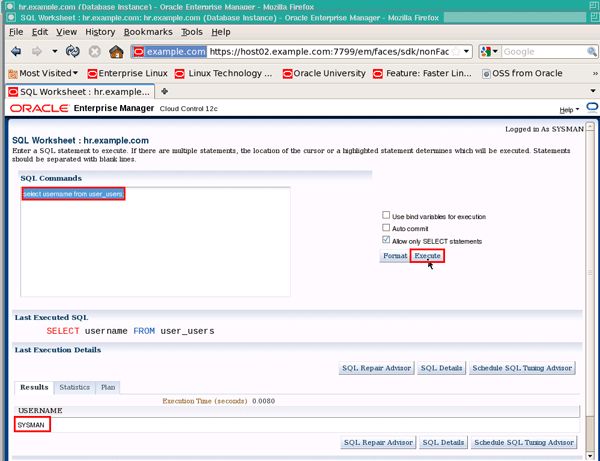
Task: Open the File menu
Action: [x=16, y=32]
